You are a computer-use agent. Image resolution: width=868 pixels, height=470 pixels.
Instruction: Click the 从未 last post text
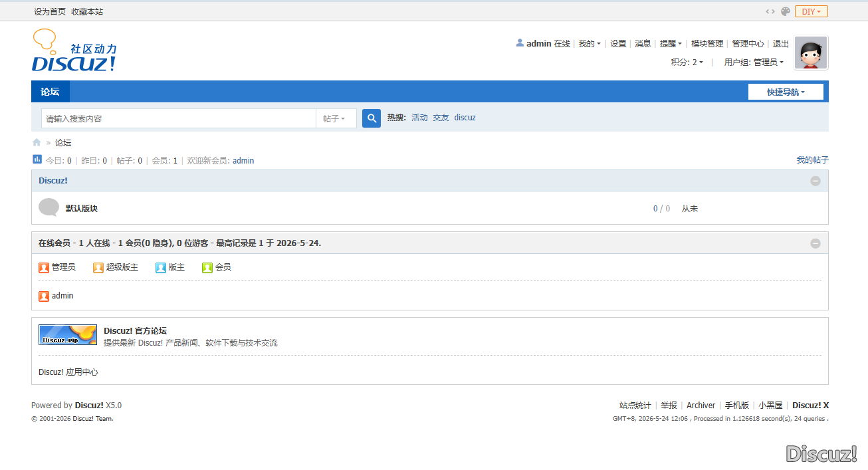690,209
